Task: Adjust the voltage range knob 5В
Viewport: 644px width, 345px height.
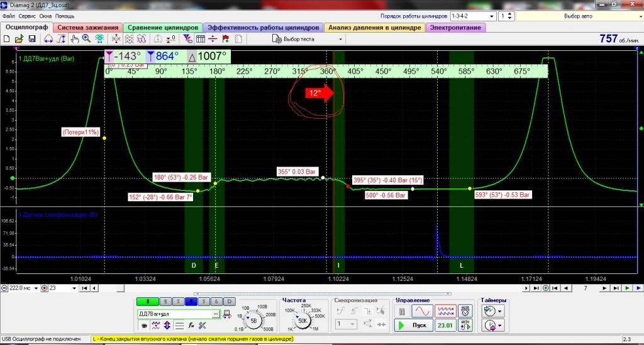Action: [253, 320]
